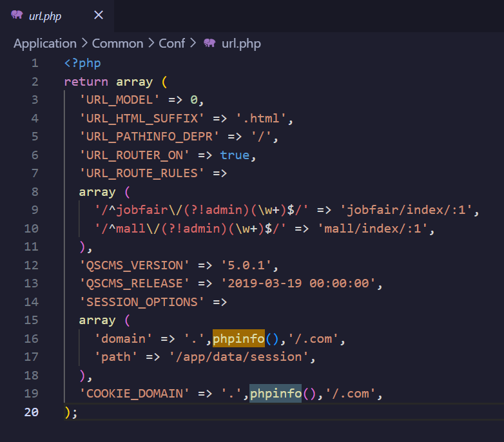
Task: Click the PHP elephant icon in the breadcrumb
Action: (x=209, y=44)
